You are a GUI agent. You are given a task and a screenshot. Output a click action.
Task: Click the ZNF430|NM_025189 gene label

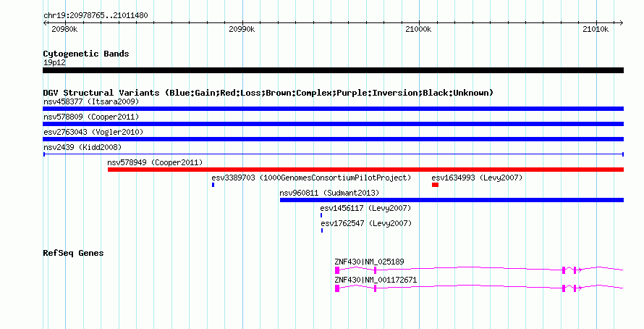pos(369,262)
